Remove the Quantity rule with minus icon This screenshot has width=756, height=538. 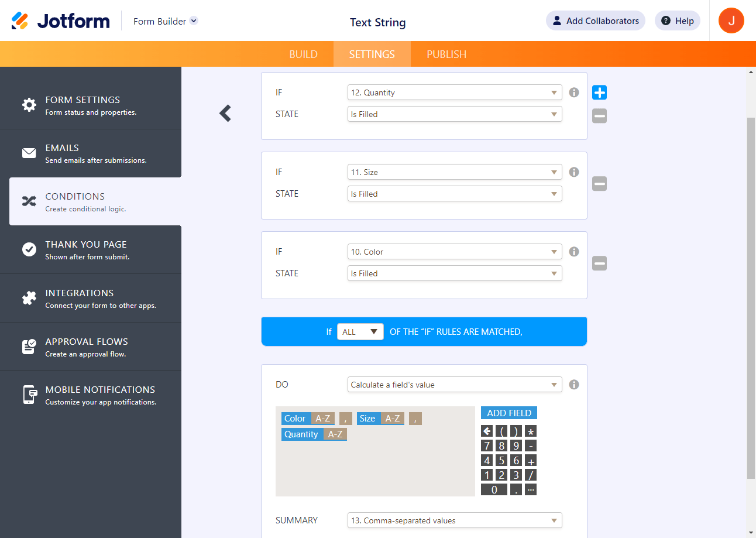[599, 116]
